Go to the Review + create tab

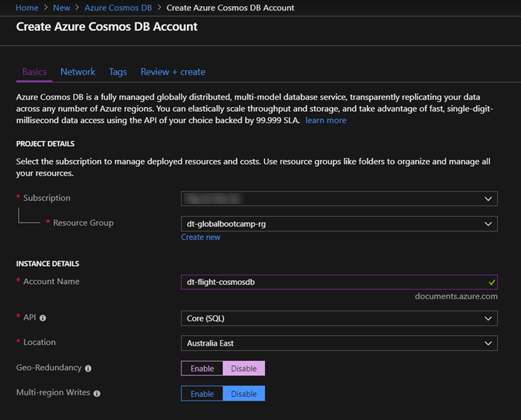(x=173, y=71)
